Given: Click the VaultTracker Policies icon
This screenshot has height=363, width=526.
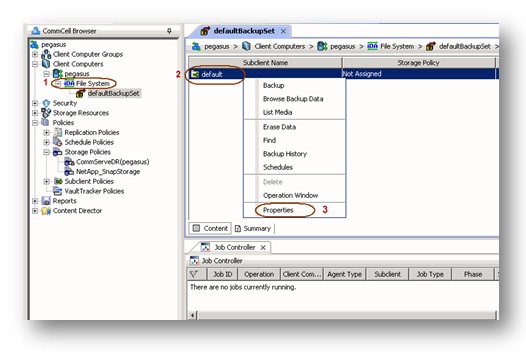Looking at the screenshot, I should 58,191.
